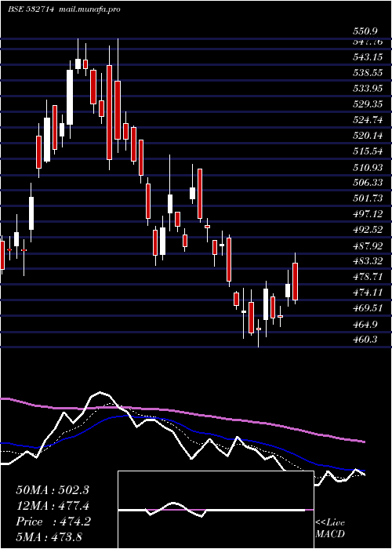Select the 474.11 price level label
This screenshot has height=549, width=392.
tap(367, 293)
